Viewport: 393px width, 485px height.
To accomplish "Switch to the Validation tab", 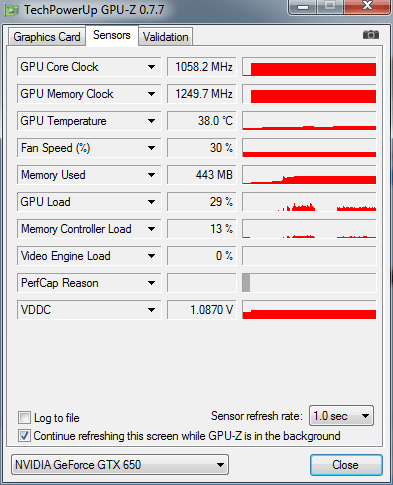I will 166,37.
